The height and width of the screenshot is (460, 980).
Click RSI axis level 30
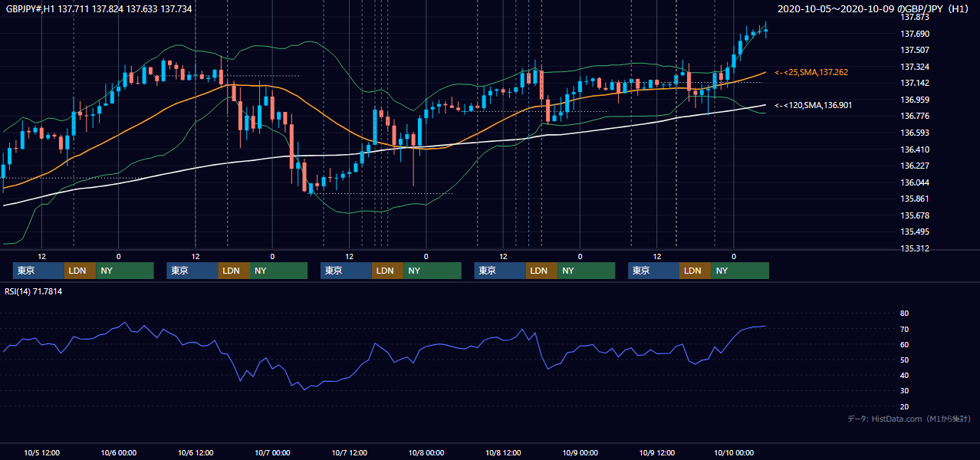click(904, 391)
